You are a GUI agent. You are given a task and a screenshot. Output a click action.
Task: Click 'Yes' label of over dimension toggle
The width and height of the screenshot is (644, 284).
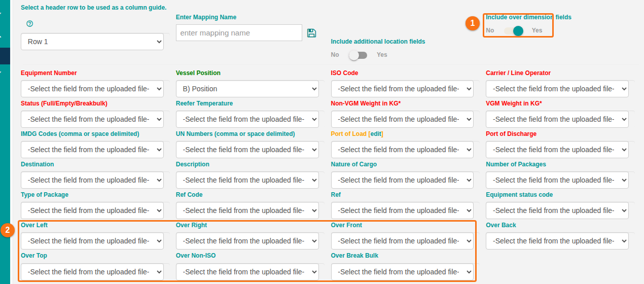pyautogui.click(x=537, y=30)
